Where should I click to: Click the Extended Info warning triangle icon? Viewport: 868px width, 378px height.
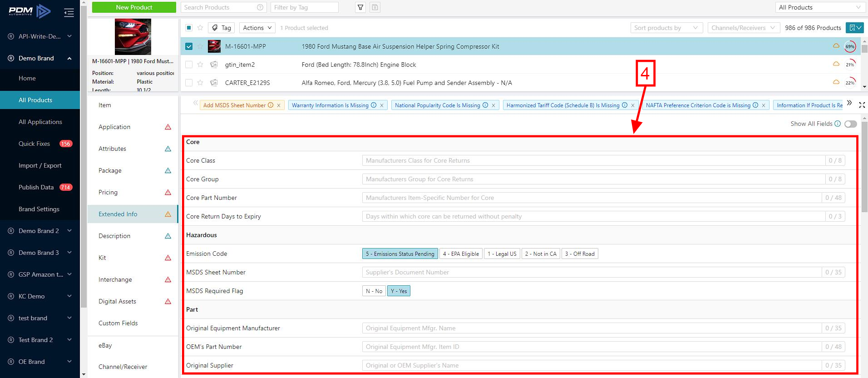tap(168, 214)
